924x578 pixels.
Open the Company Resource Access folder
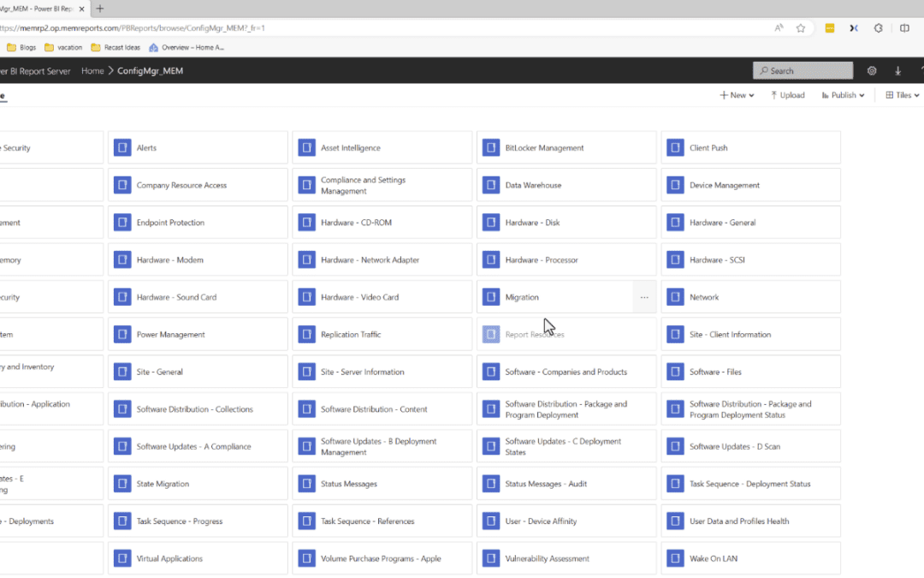pyautogui.click(x=198, y=185)
